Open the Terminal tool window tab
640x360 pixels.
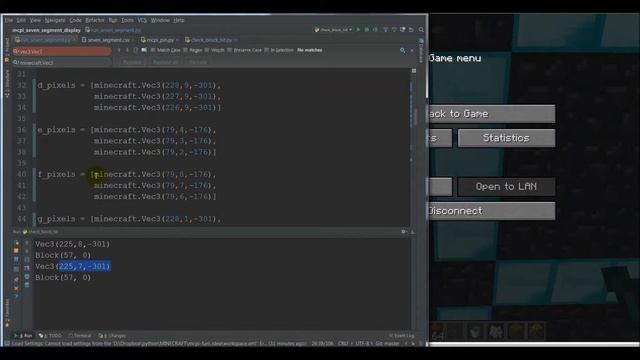click(x=80, y=336)
